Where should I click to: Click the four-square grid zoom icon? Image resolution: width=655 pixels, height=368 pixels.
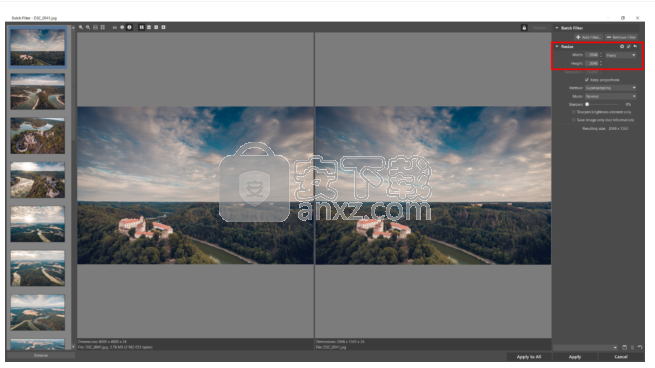click(x=103, y=27)
